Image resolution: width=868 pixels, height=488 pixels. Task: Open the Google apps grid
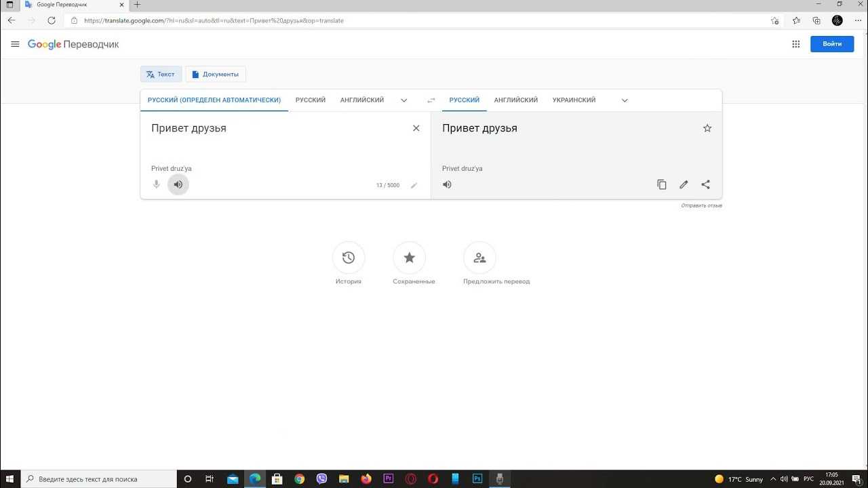(796, 44)
